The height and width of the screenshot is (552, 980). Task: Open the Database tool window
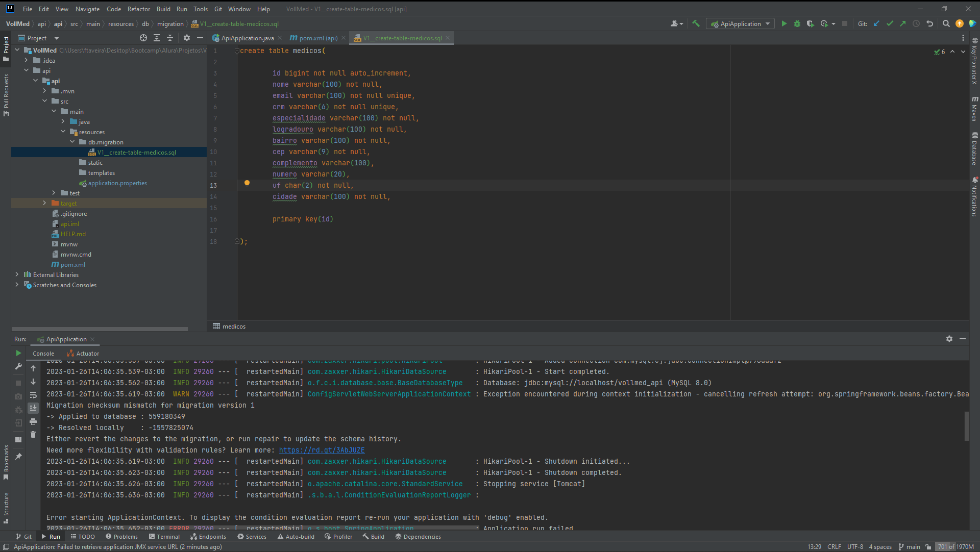(974, 148)
